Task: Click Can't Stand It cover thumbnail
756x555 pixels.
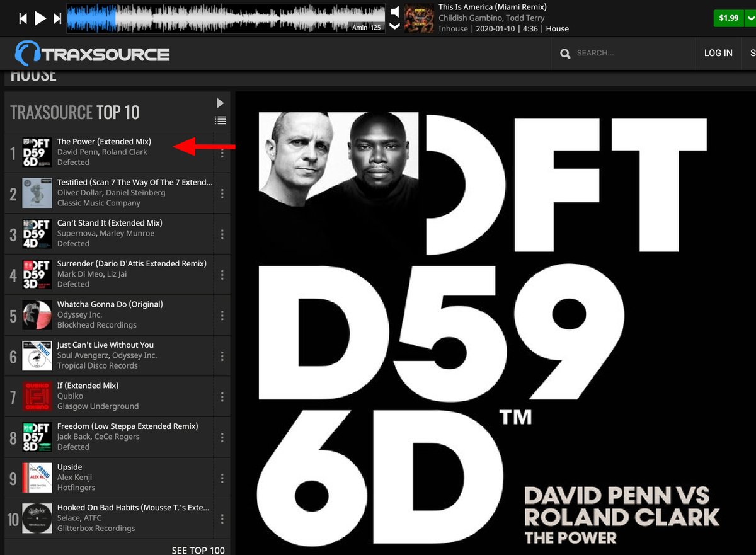Action: (37, 234)
